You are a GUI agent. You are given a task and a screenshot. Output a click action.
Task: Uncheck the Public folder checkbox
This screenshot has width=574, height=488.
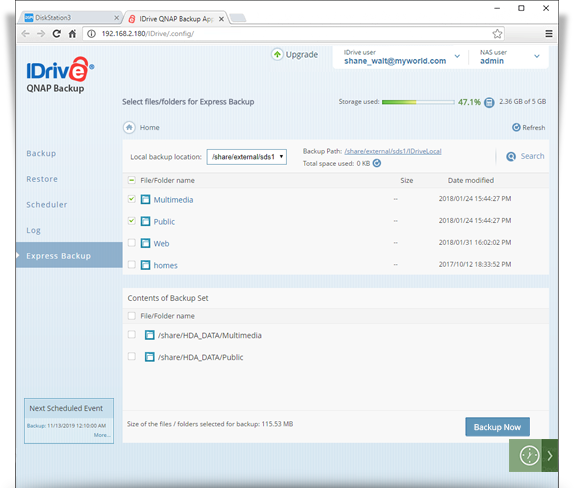tap(132, 221)
